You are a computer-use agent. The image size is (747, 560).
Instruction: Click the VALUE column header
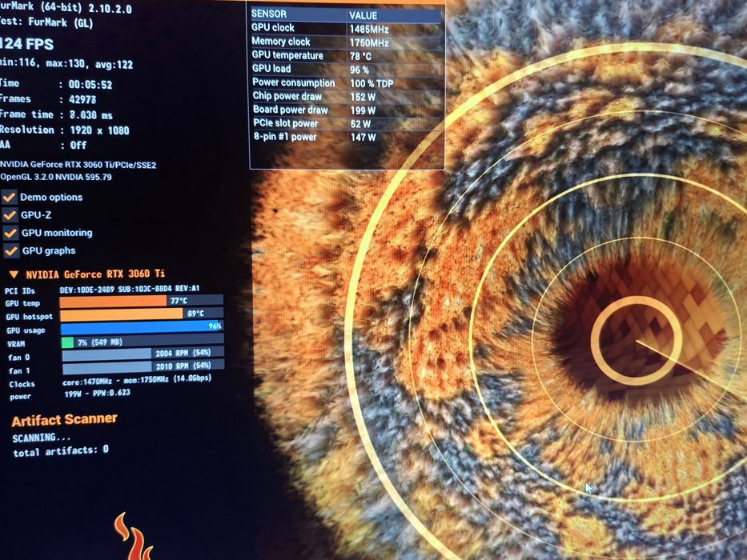pos(363,16)
